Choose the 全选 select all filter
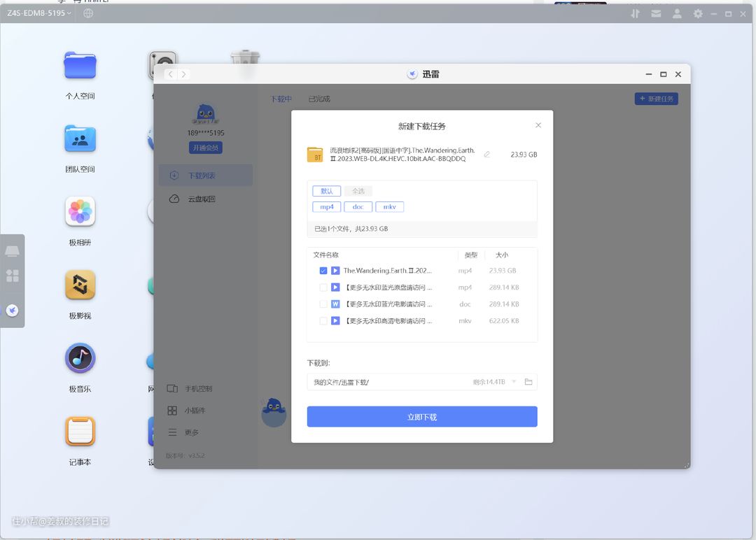 click(358, 191)
